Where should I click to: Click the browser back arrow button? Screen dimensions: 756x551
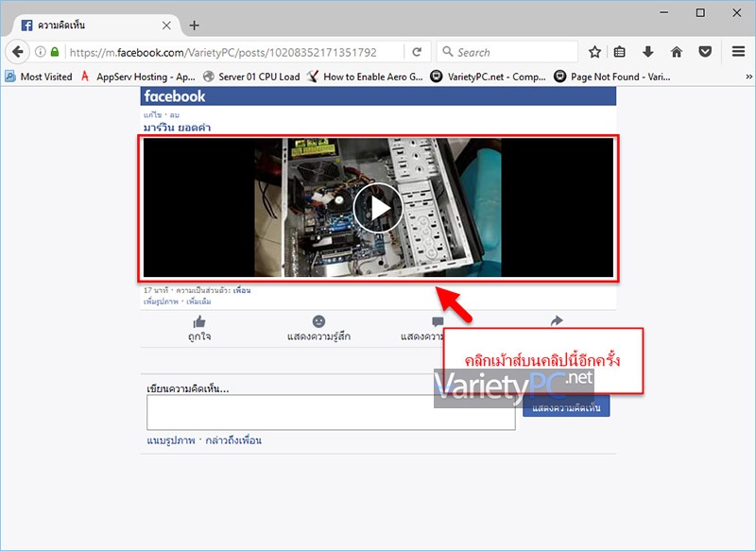tap(18, 52)
